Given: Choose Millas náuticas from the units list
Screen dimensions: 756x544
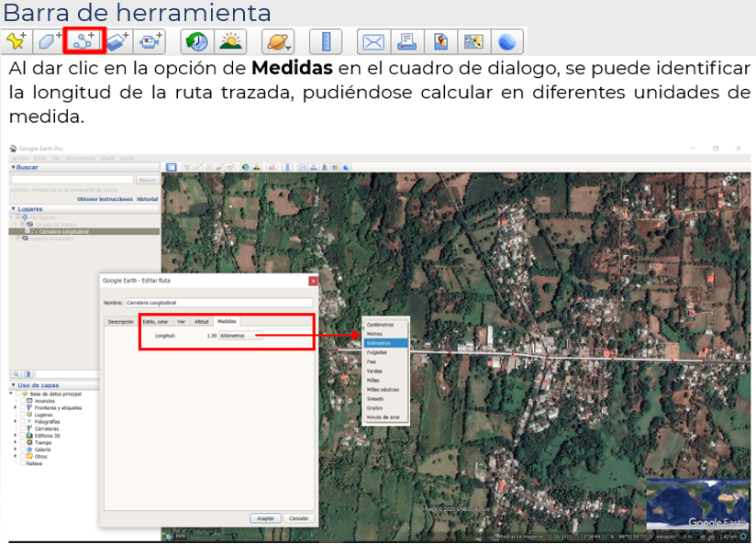Looking at the screenshot, I should [x=384, y=390].
